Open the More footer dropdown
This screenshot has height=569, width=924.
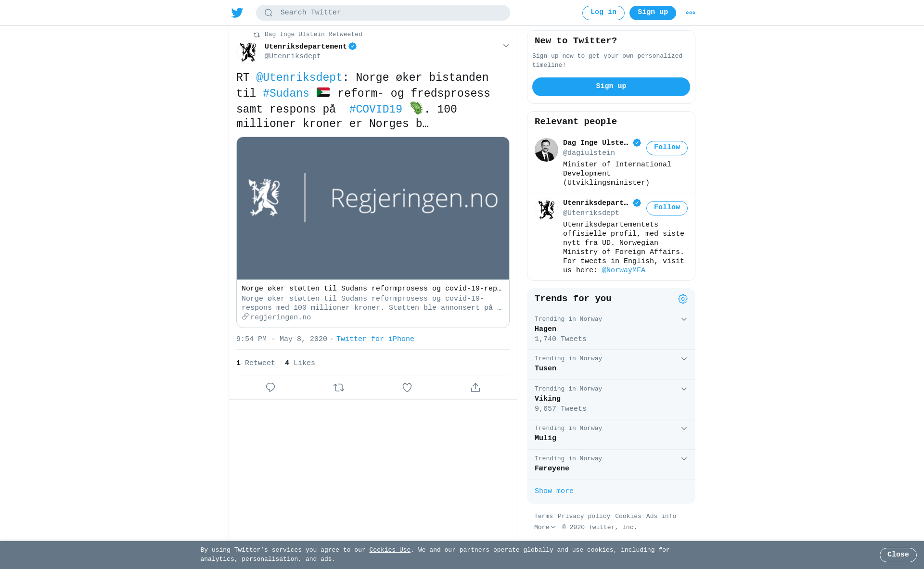click(545, 527)
